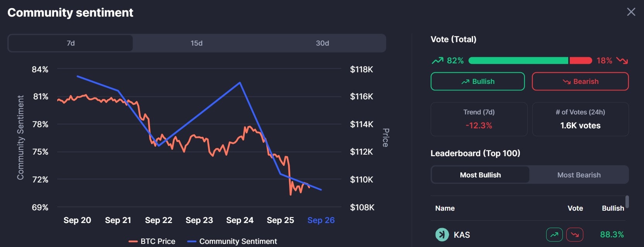644x247 pixels.
Task: Switch to the 15d timeframe tab
Action: click(196, 43)
